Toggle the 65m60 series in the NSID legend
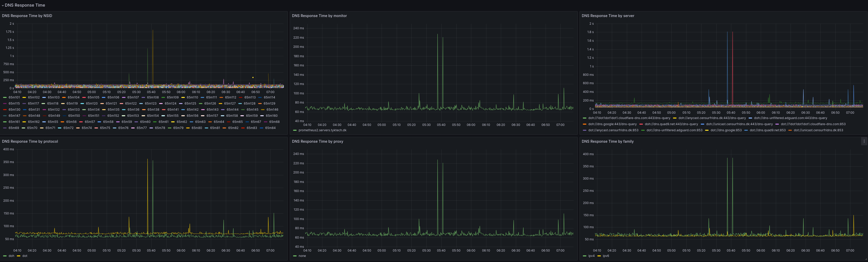Image resolution: width=868 pixels, height=262 pixels. (x=145, y=122)
